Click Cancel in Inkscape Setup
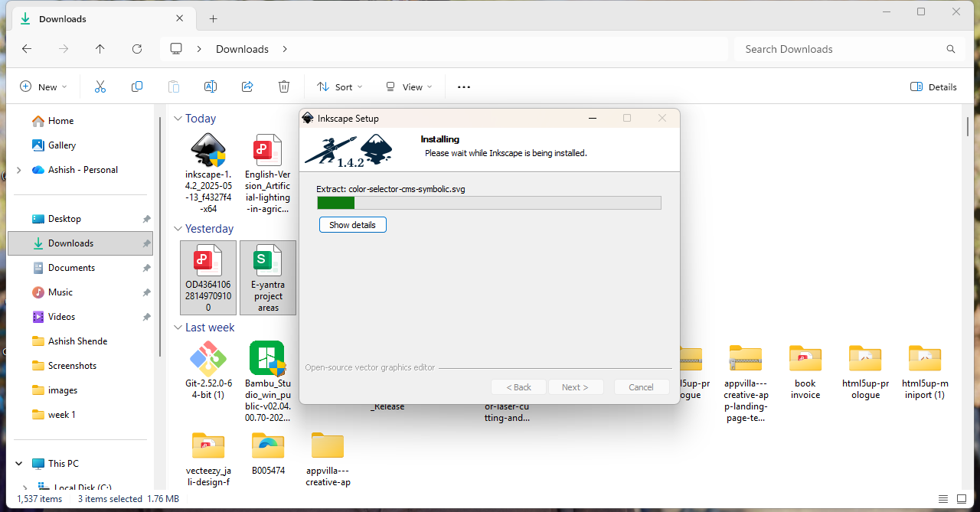 pos(642,387)
